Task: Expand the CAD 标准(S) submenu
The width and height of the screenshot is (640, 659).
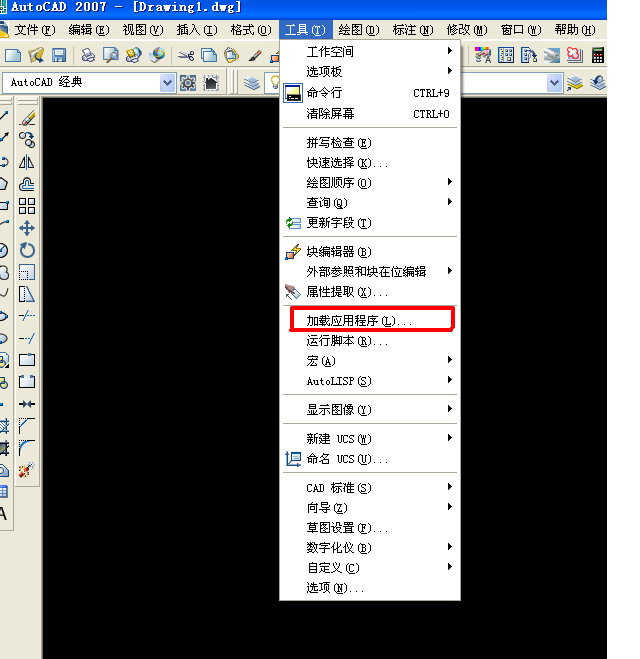Action: pos(370,488)
